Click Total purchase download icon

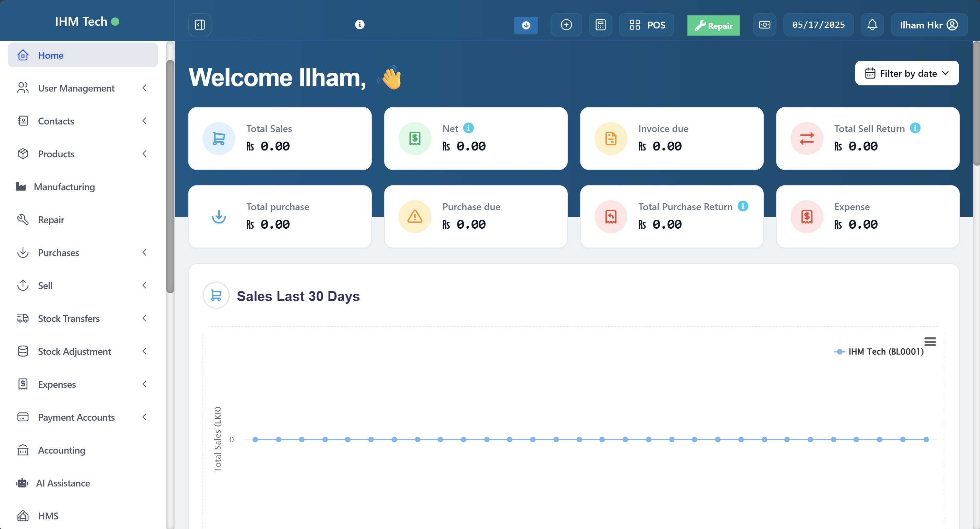[x=219, y=217]
